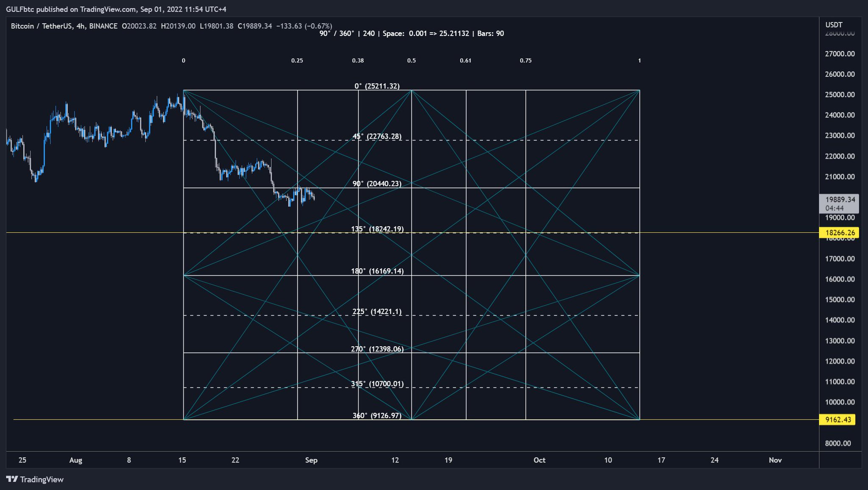Click the Oct date on time axis
Viewport: 868px width, 490px height.
[x=539, y=460]
